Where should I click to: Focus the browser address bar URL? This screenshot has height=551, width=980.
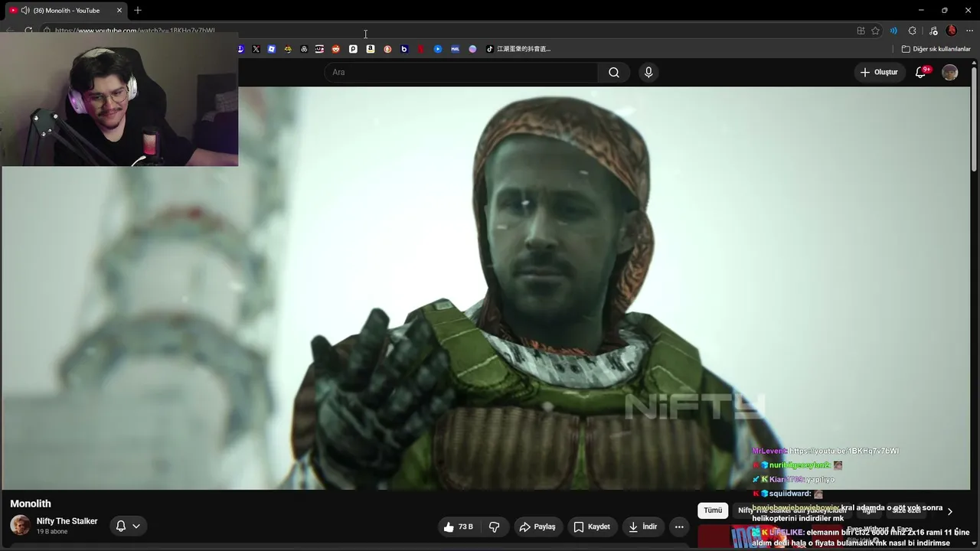(135, 31)
